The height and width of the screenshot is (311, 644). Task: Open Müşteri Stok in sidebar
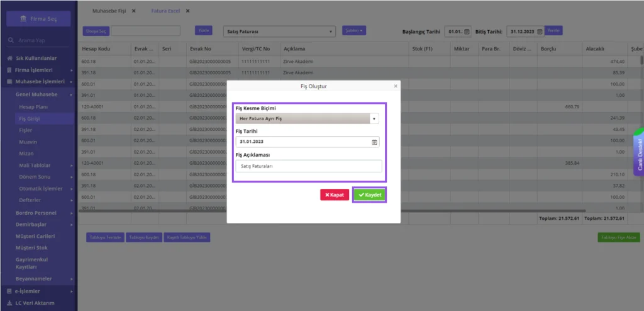[31, 247]
